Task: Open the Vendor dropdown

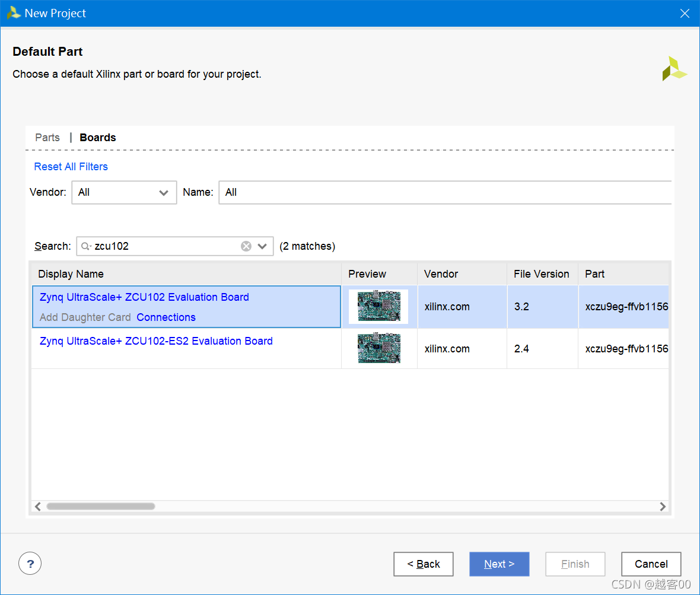Action: click(x=124, y=192)
